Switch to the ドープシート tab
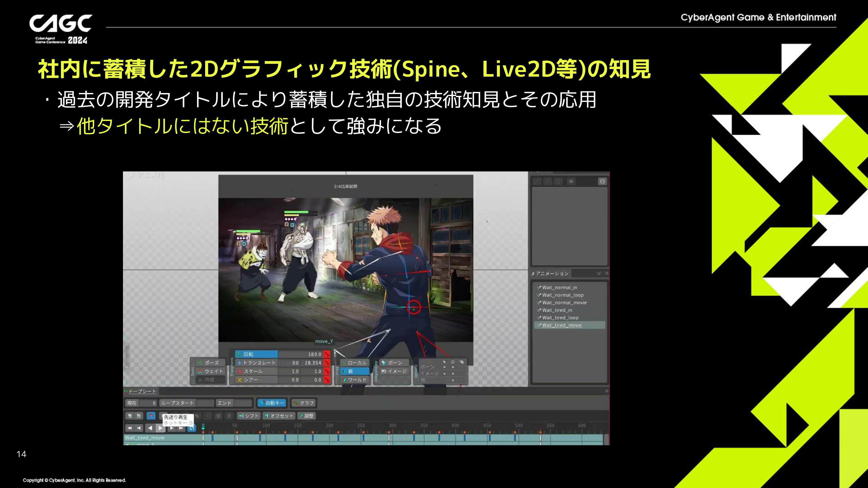Viewport: 868px width, 488px height. 141,391
